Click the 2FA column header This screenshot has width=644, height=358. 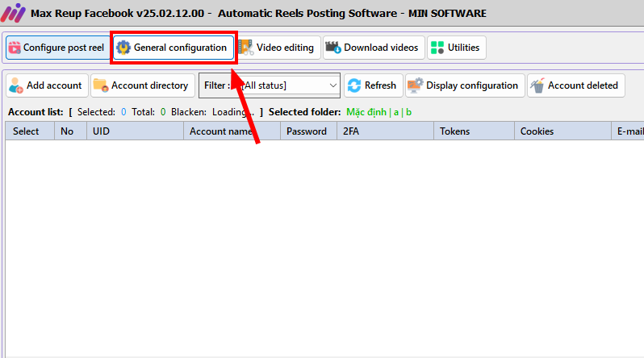click(385, 131)
